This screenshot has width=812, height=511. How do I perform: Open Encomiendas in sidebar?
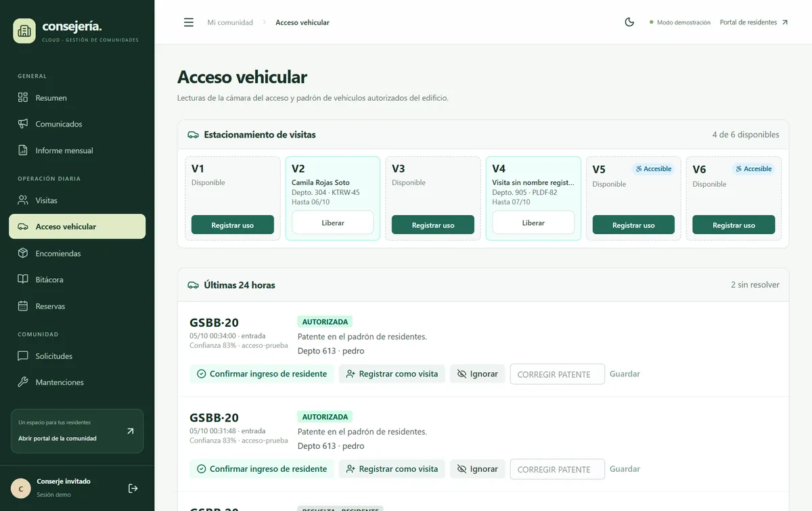point(77,253)
